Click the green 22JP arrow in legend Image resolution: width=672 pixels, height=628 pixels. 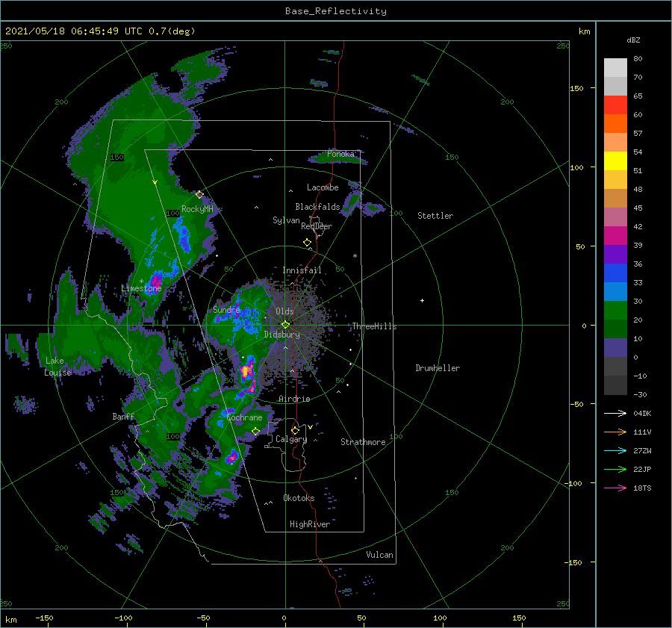pos(615,470)
